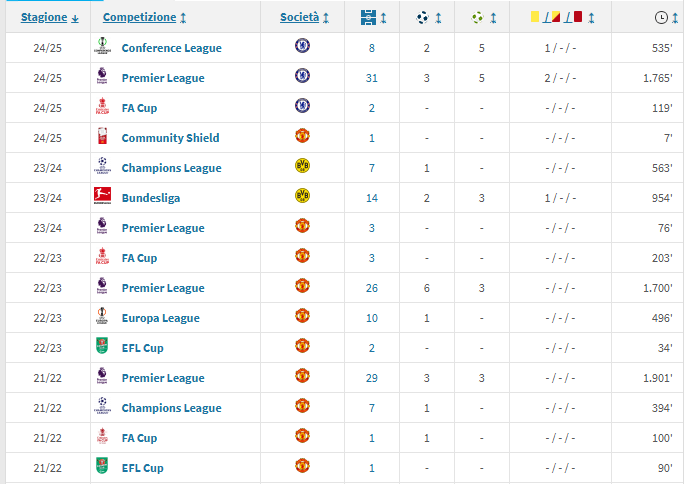Click 26 appearances in Premier League 22/23
Viewport: 684px width, 484px height.
coord(372,288)
